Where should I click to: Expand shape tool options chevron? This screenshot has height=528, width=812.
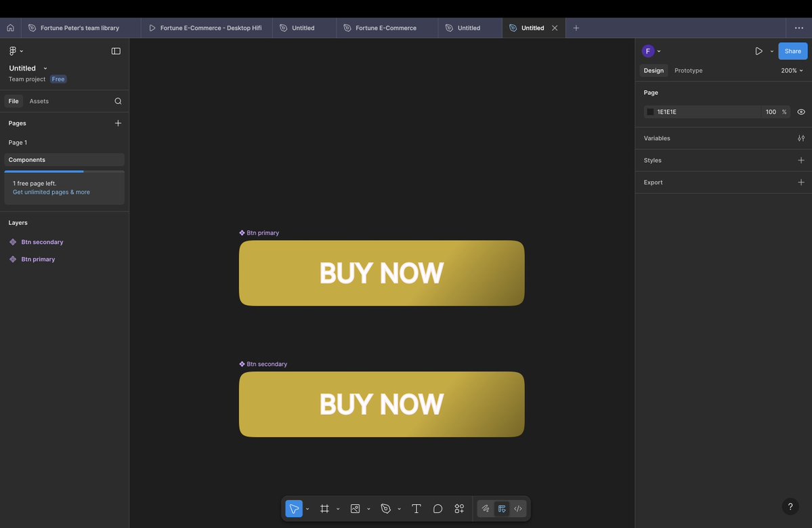368,509
